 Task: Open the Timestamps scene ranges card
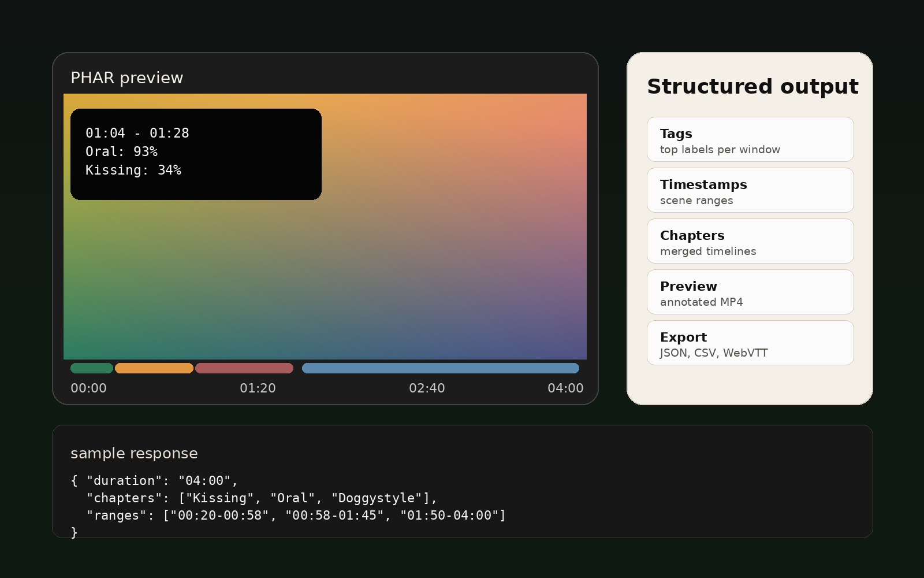[750, 190]
